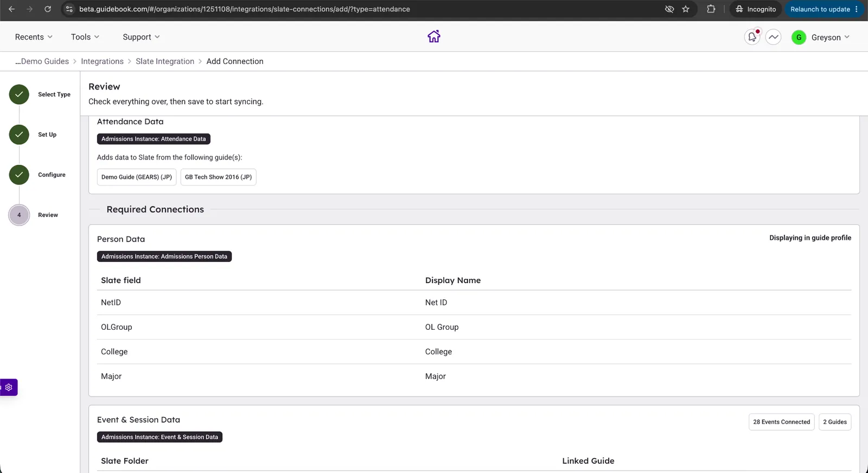Click the Demo Guide (GEARS) (JP) chip
The width and height of the screenshot is (868, 473).
pyautogui.click(x=137, y=177)
